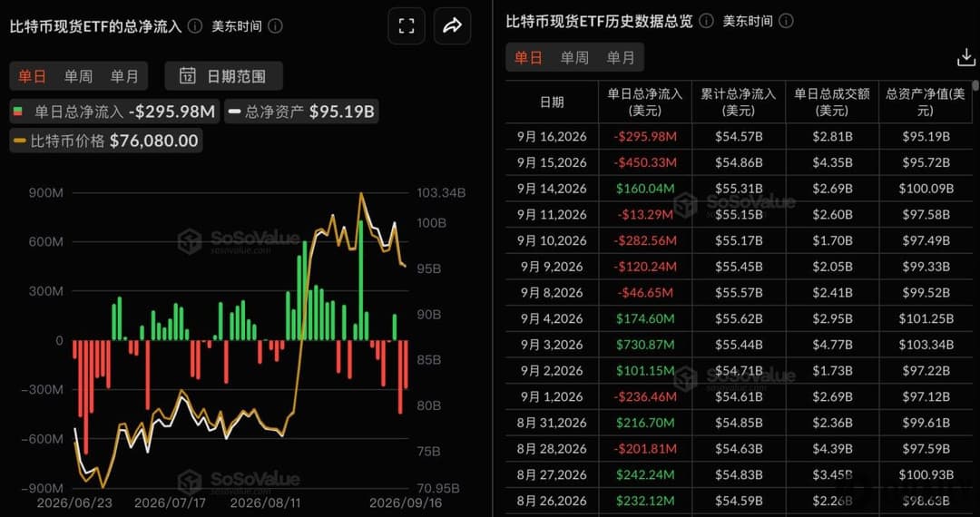
Task: Click the 总资产净值 column header
Action: (x=926, y=102)
